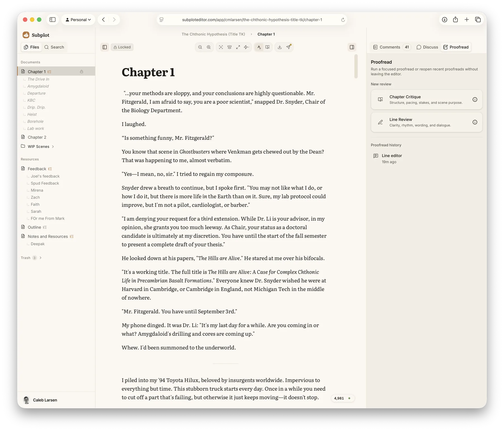Open Chapter 1 document in sidebar
This screenshot has height=431, width=504.
pos(56,71)
